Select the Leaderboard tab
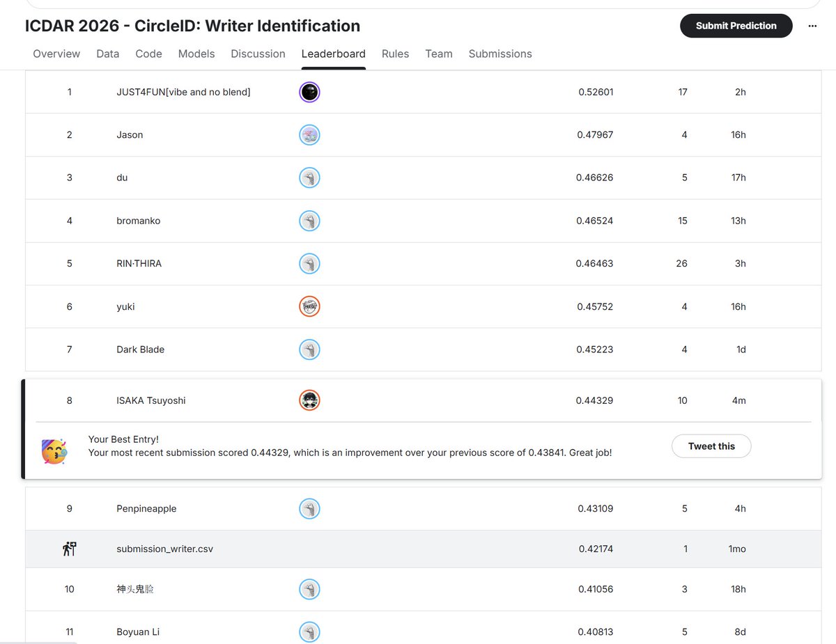Screen dimensions: 836x644 coord(333,54)
